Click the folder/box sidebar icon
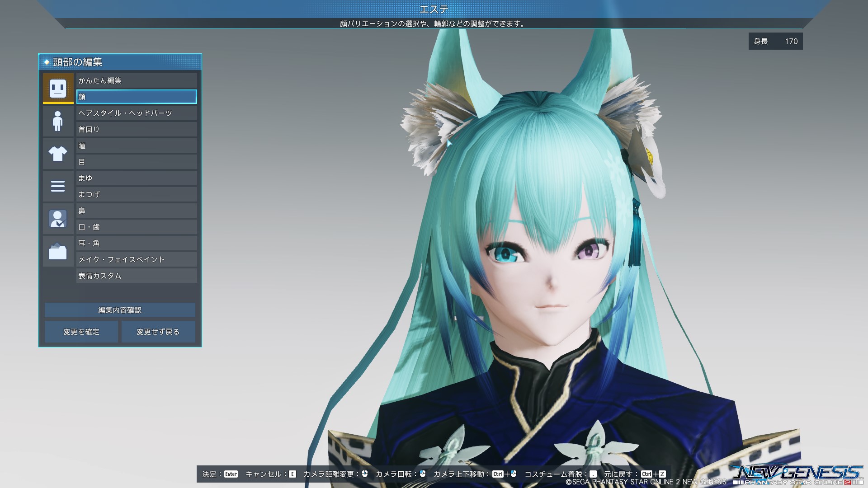Screen dimensions: 868x488 point(58,251)
